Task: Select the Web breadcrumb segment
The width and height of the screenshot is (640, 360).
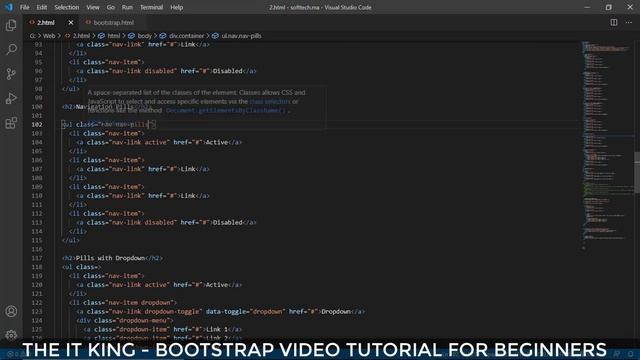Action: tap(49, 36)
